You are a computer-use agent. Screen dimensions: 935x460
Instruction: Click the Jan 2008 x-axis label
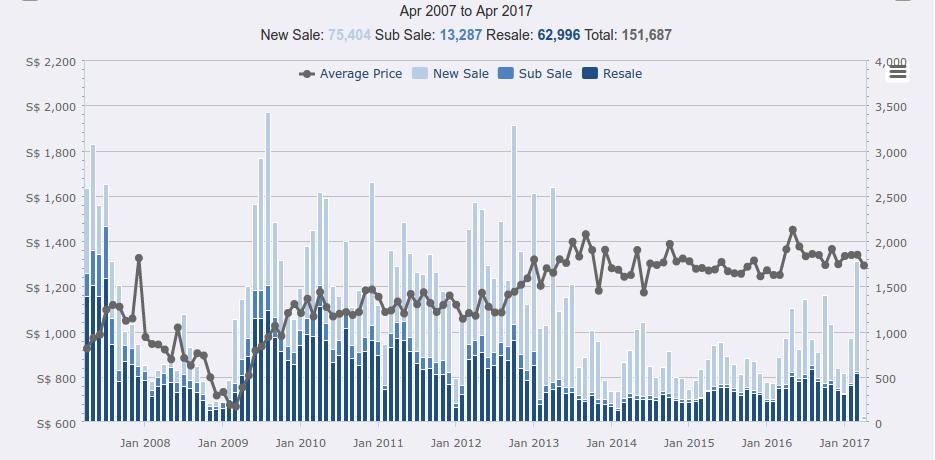[145, 442]
